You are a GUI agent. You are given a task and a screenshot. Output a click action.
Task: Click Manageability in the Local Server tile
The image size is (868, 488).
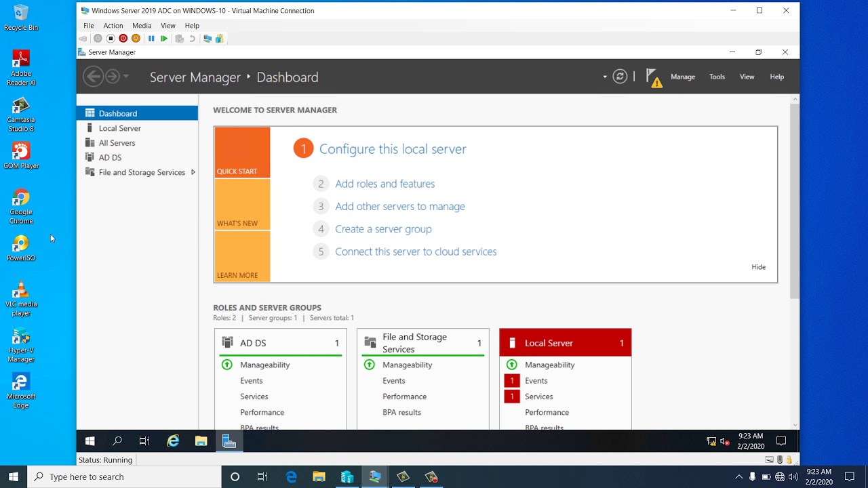549,365
